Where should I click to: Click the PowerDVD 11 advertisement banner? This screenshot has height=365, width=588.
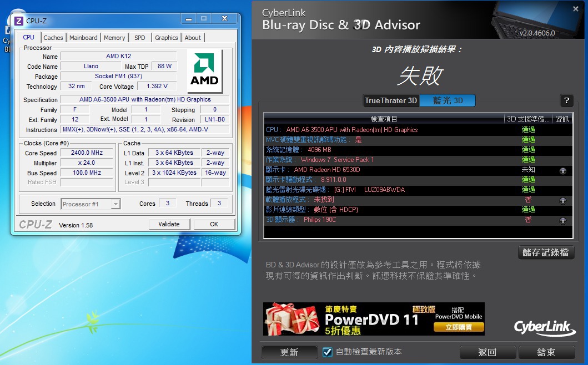[374, 319]
